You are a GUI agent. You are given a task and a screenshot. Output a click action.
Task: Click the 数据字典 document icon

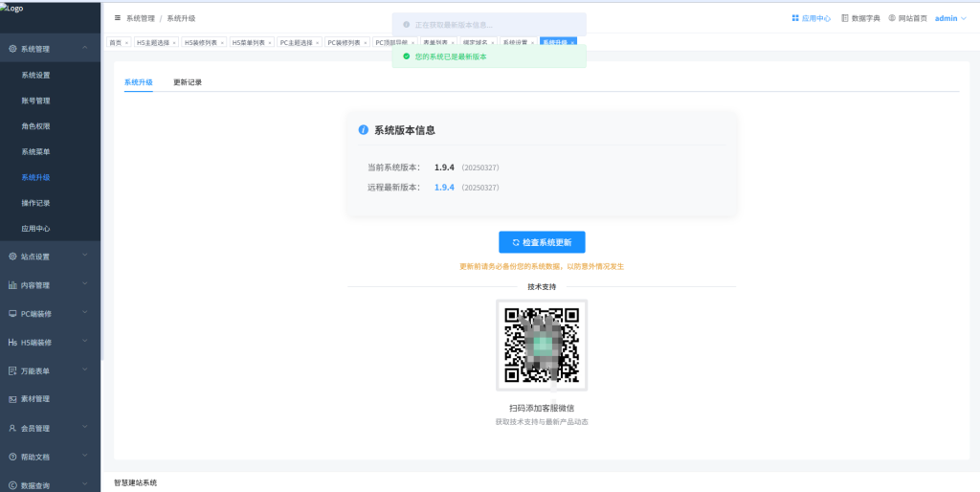click(845, 18)
